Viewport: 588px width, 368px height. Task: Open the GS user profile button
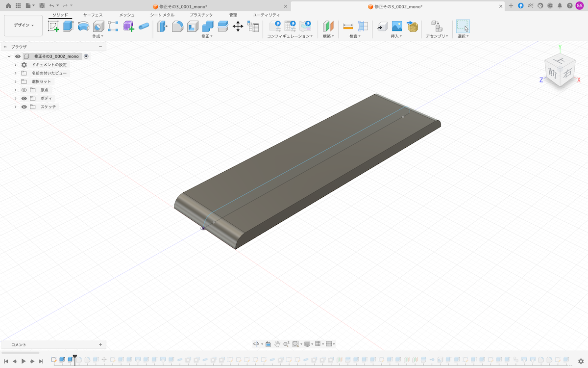(x=580, y=6)
